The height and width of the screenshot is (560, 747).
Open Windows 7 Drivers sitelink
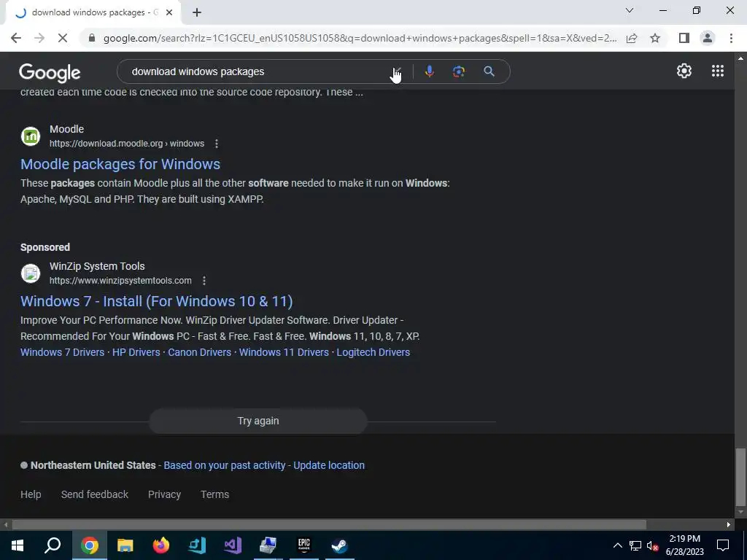pyautogui.click(x=63, y=352)
